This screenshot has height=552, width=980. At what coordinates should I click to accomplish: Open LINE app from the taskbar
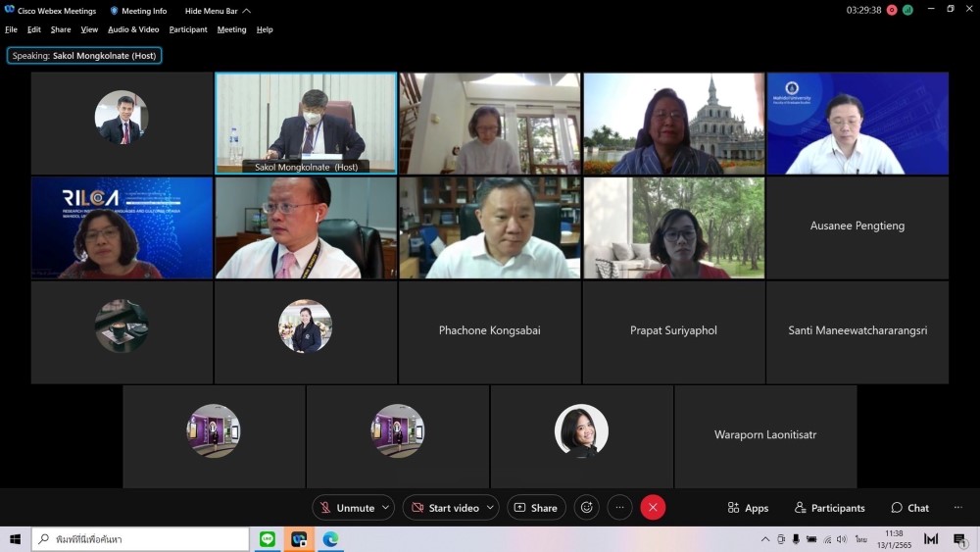pyautogui.click(x=268, y=539)
